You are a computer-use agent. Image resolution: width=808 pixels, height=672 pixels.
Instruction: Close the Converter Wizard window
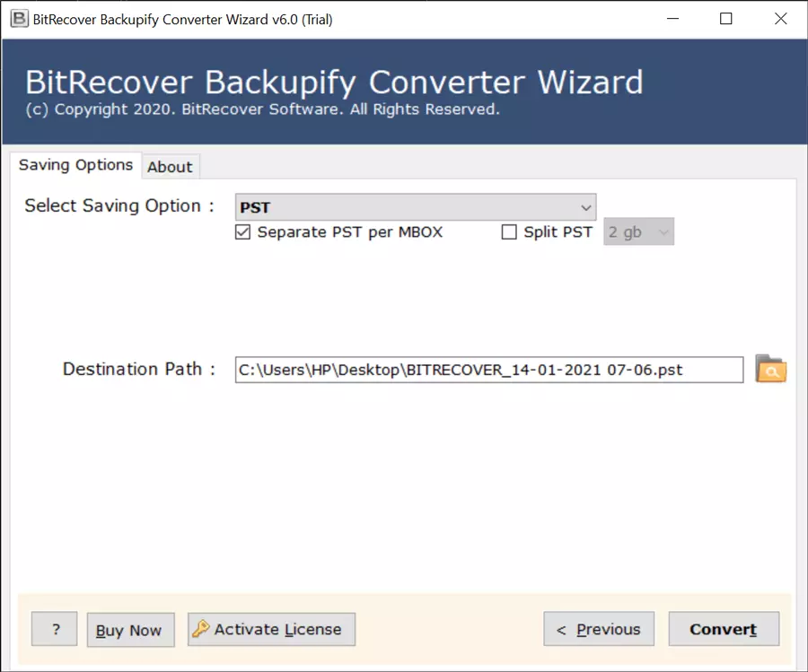point(780,19)
